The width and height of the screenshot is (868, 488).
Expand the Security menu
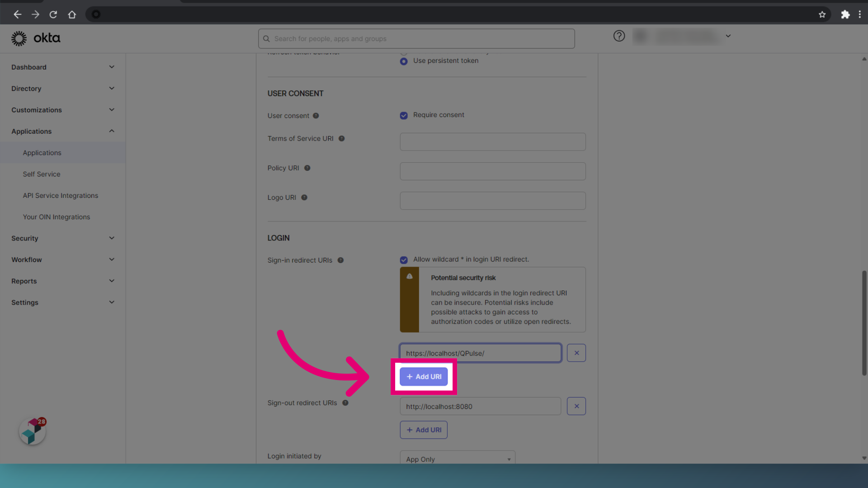(63, 238)
